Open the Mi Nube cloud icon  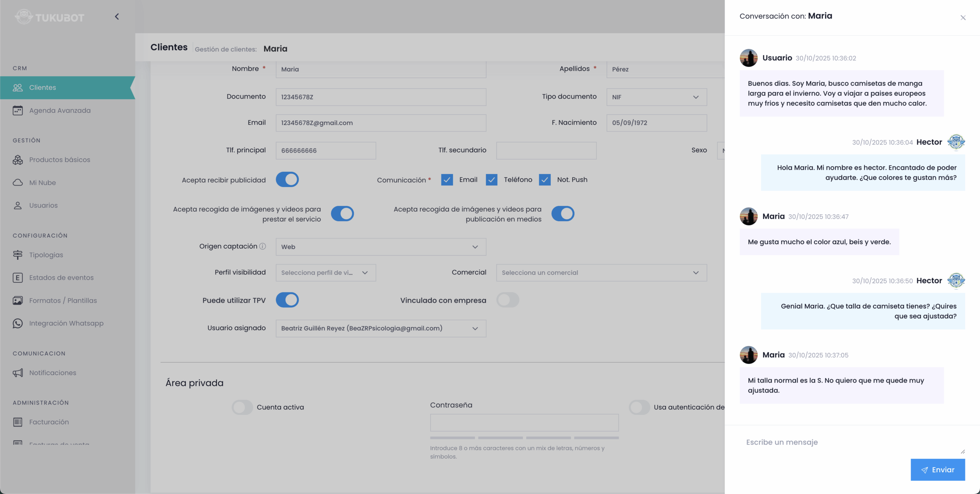(18, 183)
